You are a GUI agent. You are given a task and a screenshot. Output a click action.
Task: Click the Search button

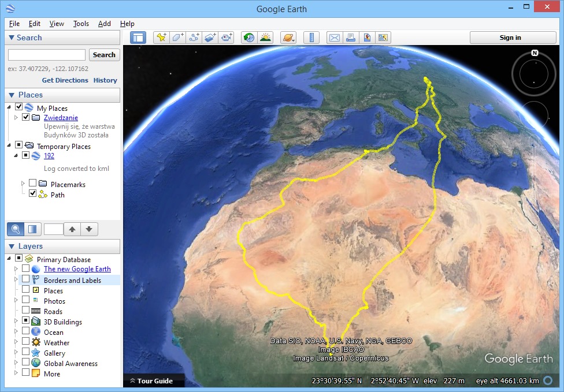tap(105, 55)
